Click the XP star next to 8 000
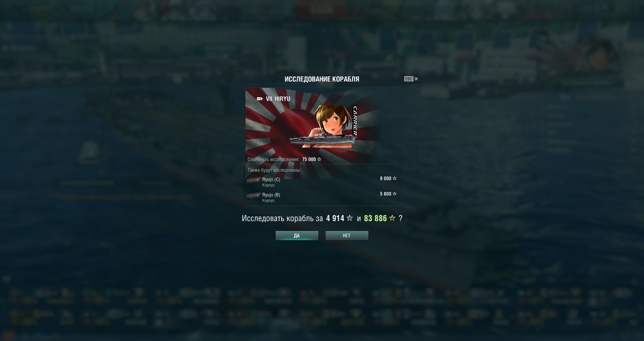This screenshot has width=644, height=341. [394, 178]
